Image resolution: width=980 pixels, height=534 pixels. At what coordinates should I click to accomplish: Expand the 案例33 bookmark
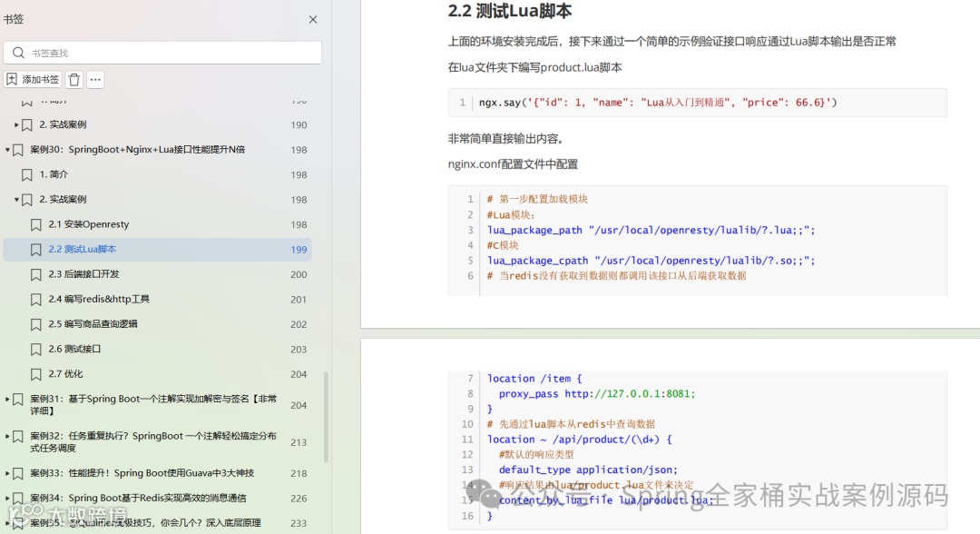click(7, 473)
